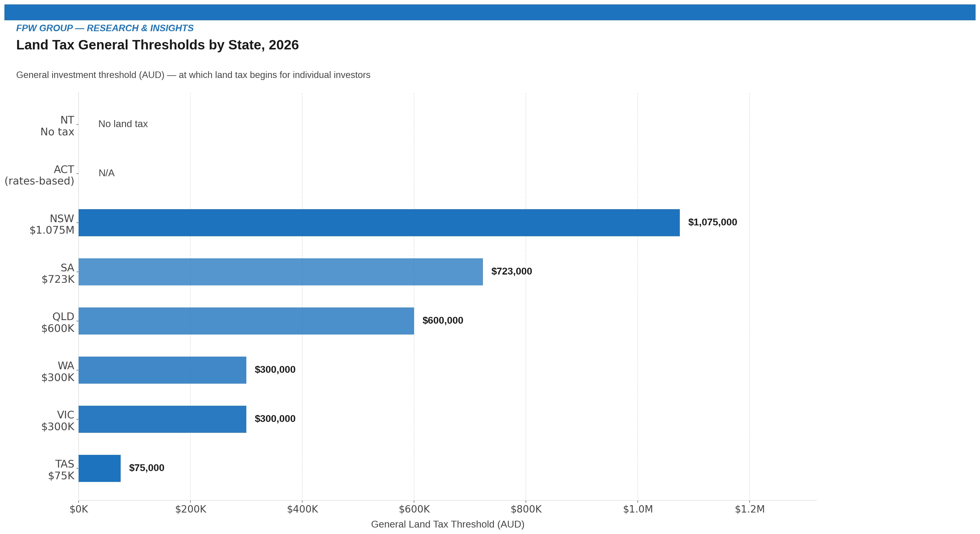This screenshot has width=980, height=534.
Task: Select the "$1,075,000" value label
Action: (x=712, y=222)
